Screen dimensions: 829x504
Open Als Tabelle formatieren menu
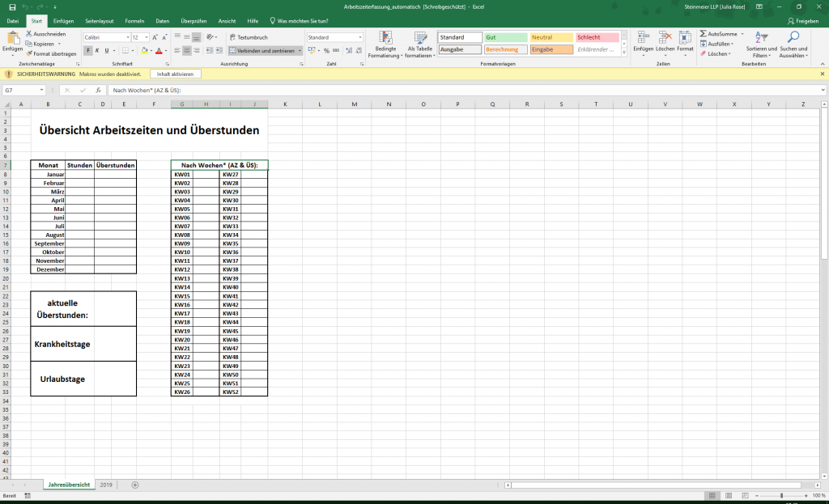pos(420,44)
